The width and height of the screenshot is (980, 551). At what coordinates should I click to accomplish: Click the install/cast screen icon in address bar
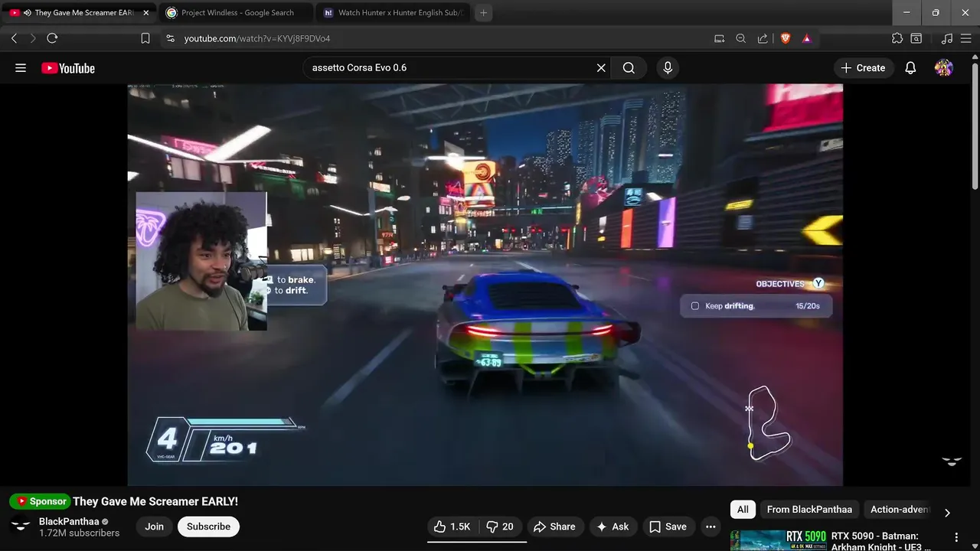(x=719, y=38)
